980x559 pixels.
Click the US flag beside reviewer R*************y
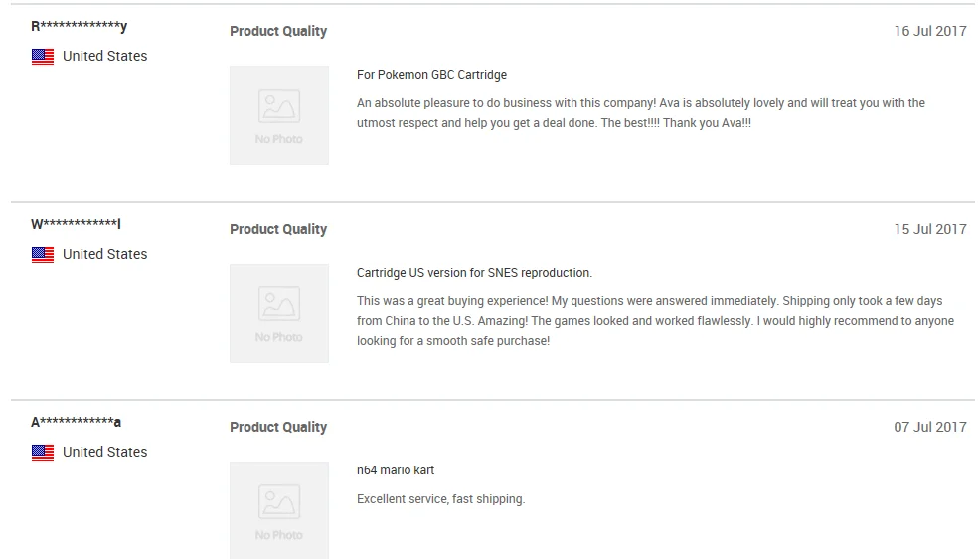tap(43, 57)
